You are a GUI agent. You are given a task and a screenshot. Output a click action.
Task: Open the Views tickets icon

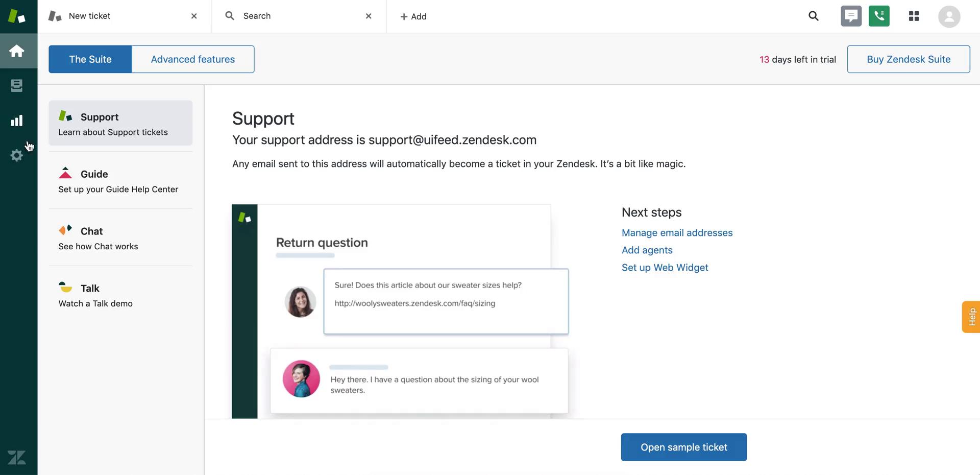(x=17, y=86)
